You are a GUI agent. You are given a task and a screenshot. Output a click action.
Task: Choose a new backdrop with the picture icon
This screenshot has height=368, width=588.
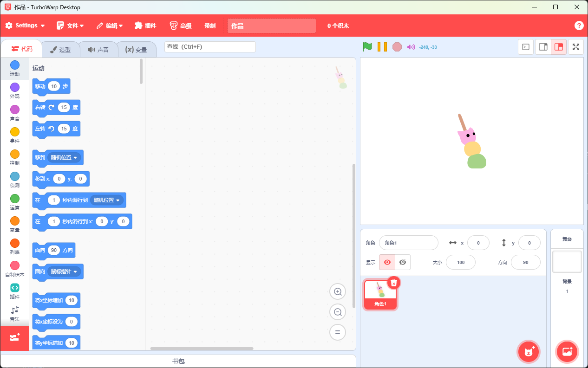point(567,352)
